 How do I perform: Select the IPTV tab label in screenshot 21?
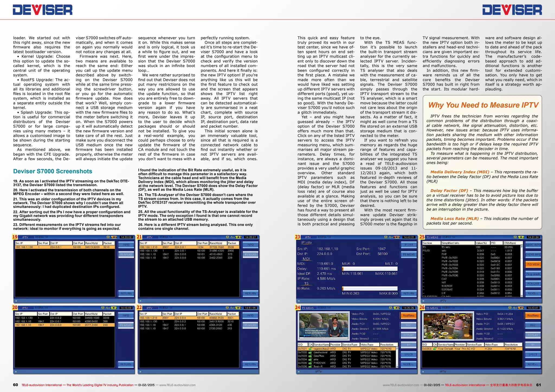pyautogui.click(x=150, y=237)
